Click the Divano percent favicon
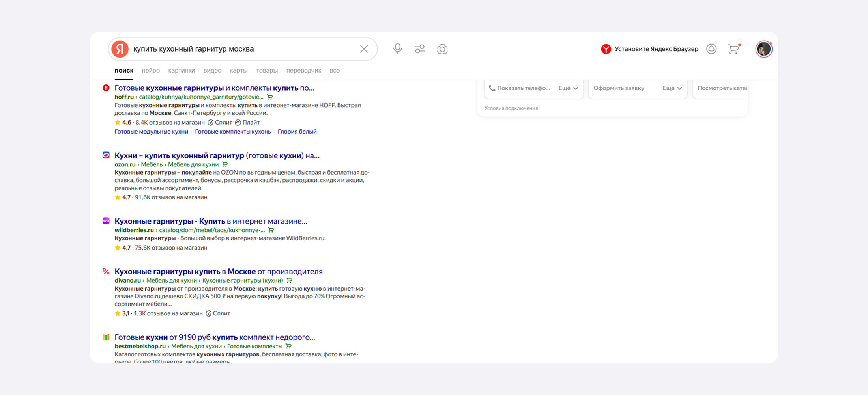 (106, 271)
